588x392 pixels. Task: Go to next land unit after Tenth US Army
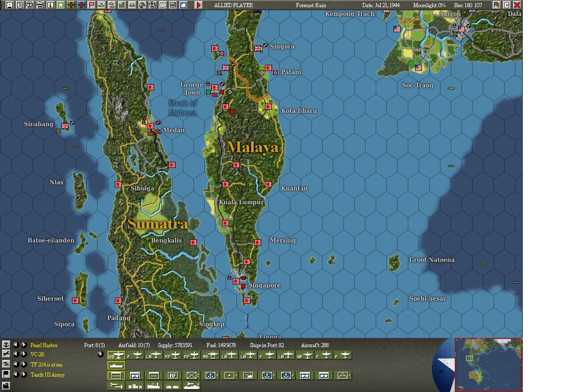point(23,374)
